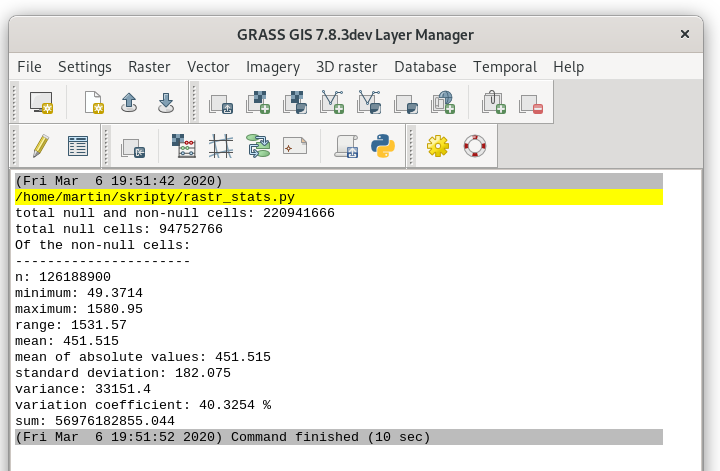Launch Georectifier grid icon
Viewport: 720px width, 471px height.
point(221,146)
